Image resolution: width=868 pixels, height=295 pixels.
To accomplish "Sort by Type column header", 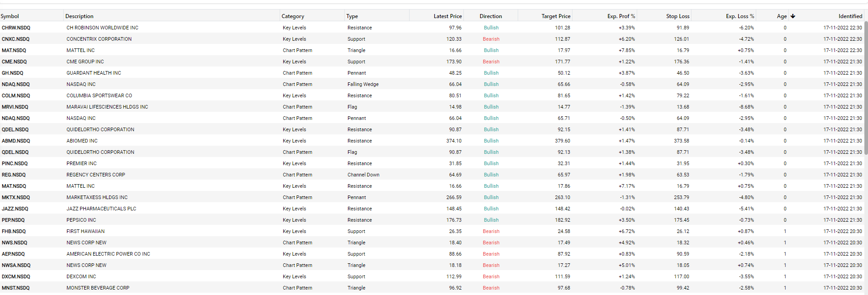I will 352,16.
